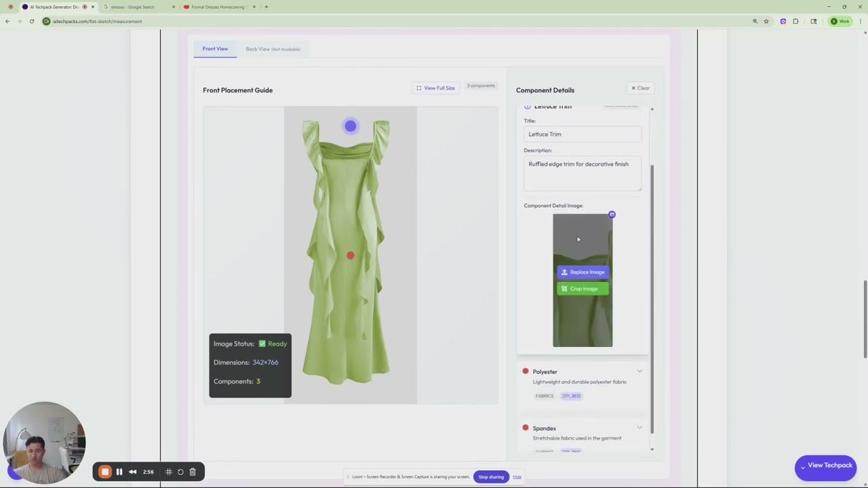Click the 3 components count badge
The height and width of the screenshot is (488, 868).
point(481,86)
